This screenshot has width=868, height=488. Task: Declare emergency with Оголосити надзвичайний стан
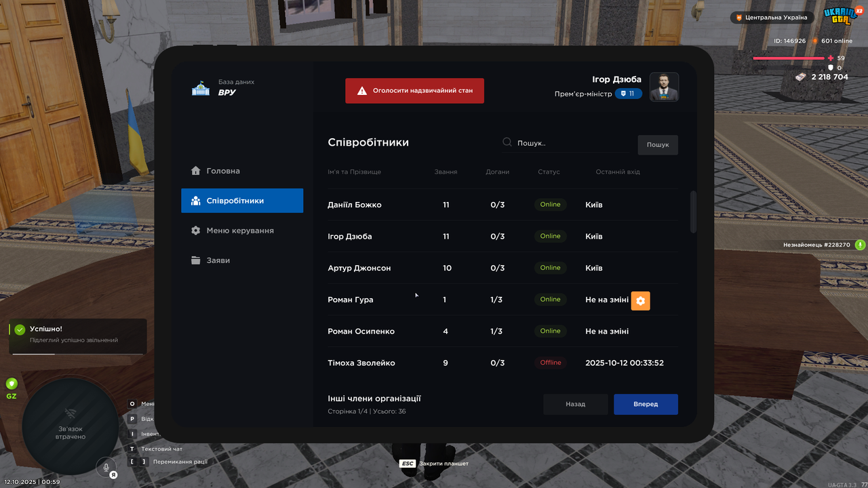click(414, 91)
